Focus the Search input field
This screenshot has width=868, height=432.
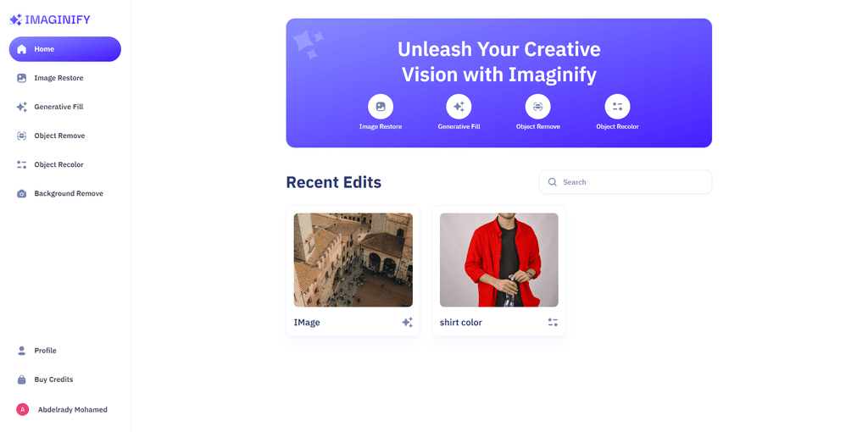[x=626, y=182]
